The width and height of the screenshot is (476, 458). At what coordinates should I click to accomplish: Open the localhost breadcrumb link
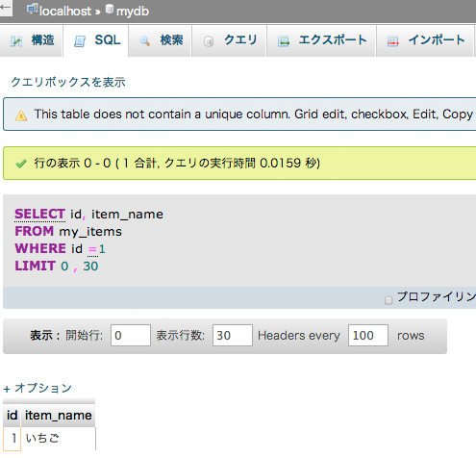point(65,12)
